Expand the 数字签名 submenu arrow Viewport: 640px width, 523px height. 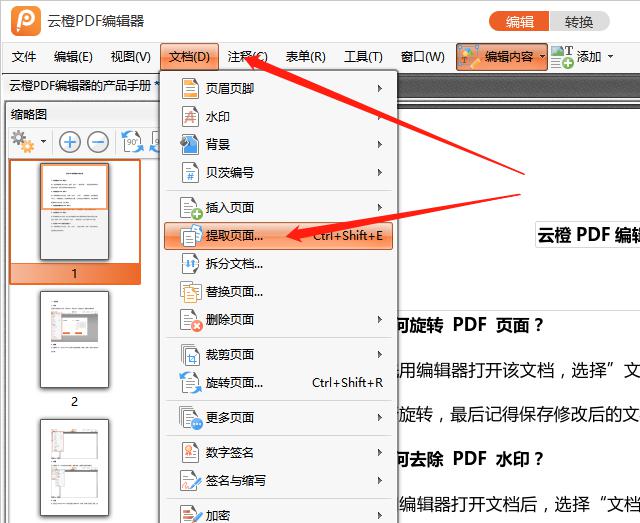[x=380, y=452]
